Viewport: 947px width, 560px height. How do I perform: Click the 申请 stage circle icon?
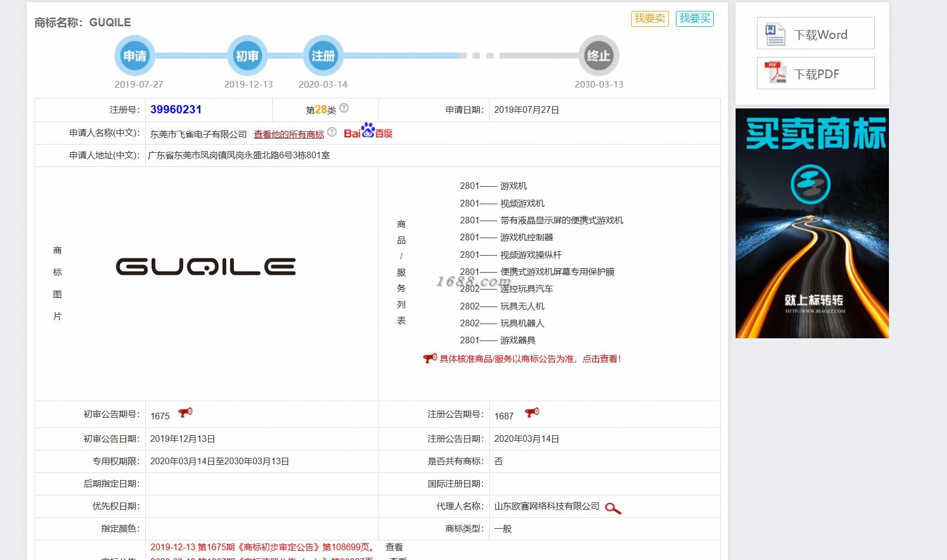click(x=135, y=56)
